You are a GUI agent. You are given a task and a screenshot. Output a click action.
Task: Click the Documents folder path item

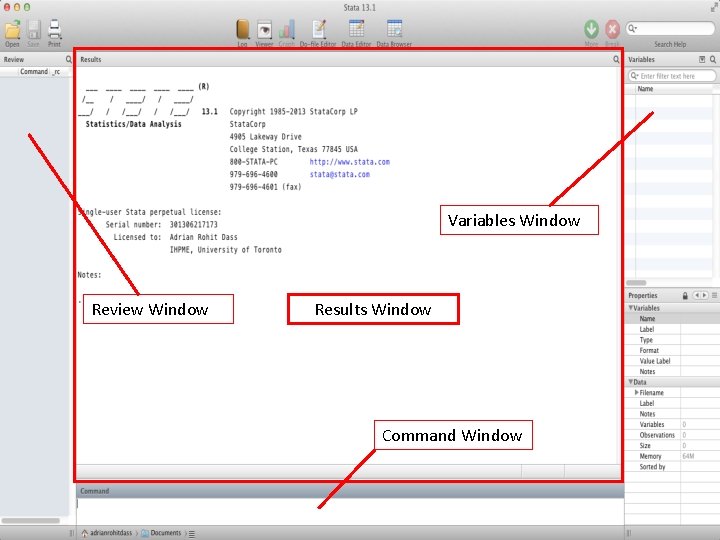tap(161, 533)
